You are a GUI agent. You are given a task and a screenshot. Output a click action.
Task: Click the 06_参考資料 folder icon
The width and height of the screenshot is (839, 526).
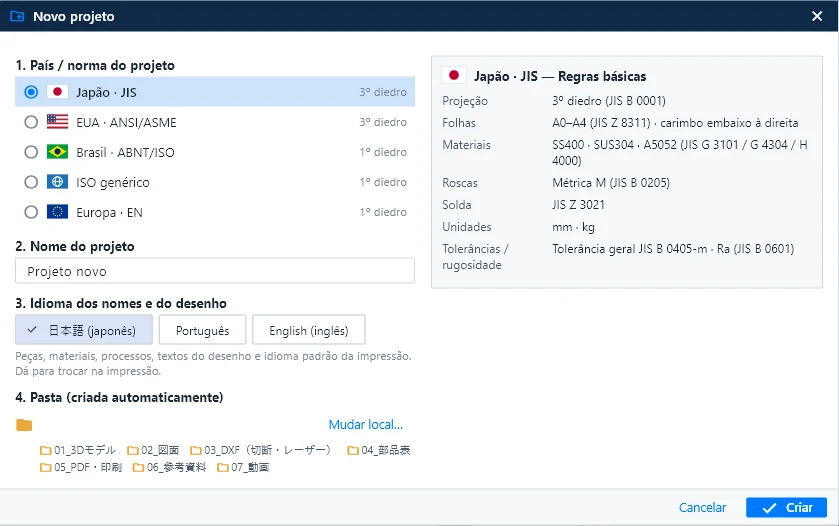(x=138, y=468)
